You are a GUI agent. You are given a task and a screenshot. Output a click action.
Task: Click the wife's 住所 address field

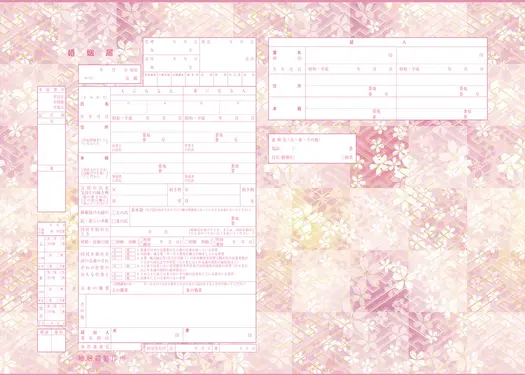pyautogui.click(x=220, y=132)
